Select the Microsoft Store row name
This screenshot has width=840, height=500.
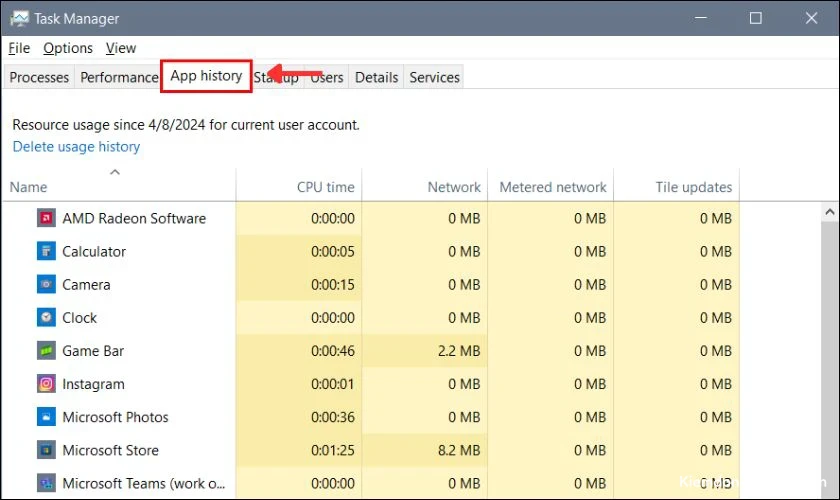(x=110, y=450)
